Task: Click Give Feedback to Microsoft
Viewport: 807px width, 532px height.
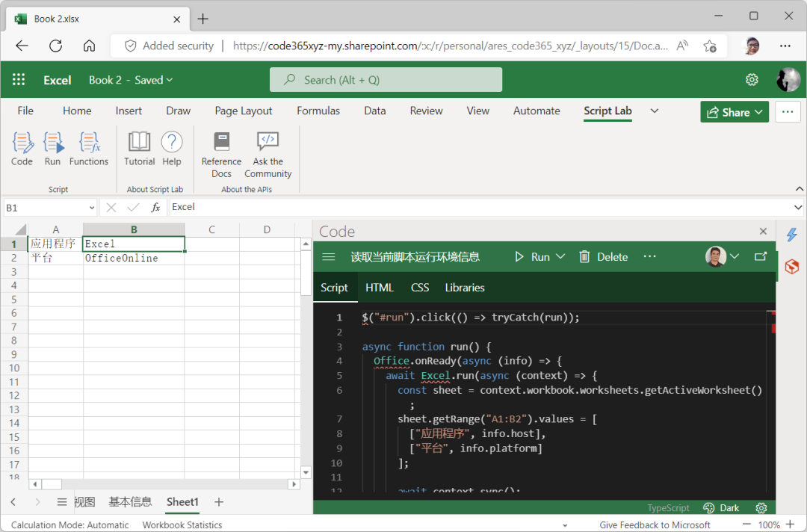Action: (655, 525)
